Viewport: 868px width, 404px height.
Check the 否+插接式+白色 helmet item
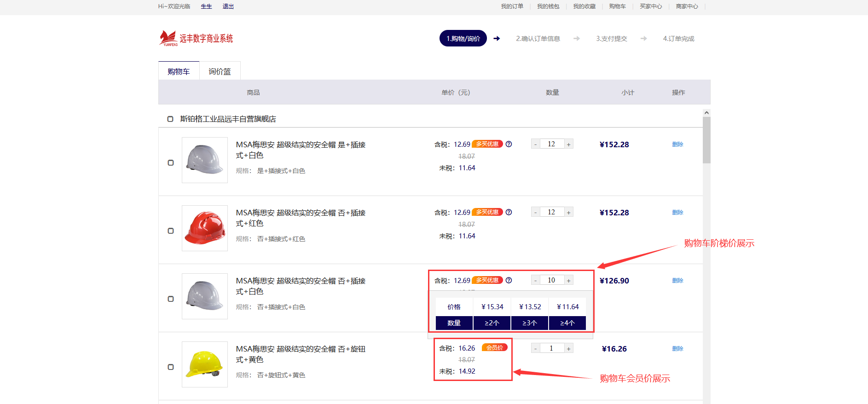[x=171, y=299]
